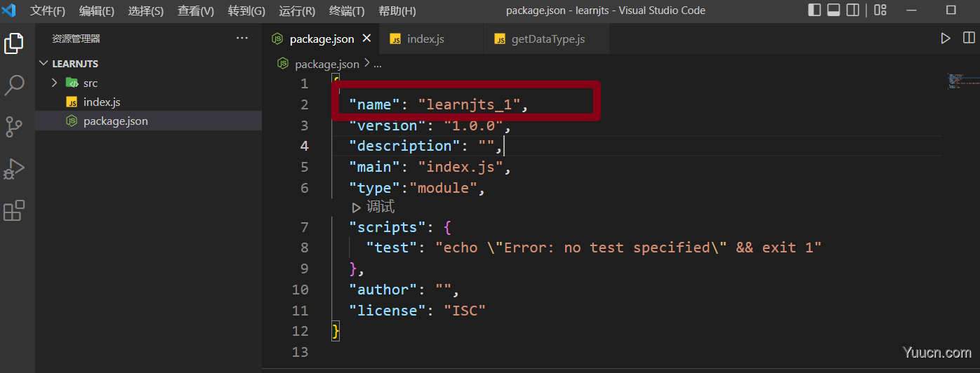The image size is (980, 373).
Task: Open the Source Control view
Action: tap(14, 127)
